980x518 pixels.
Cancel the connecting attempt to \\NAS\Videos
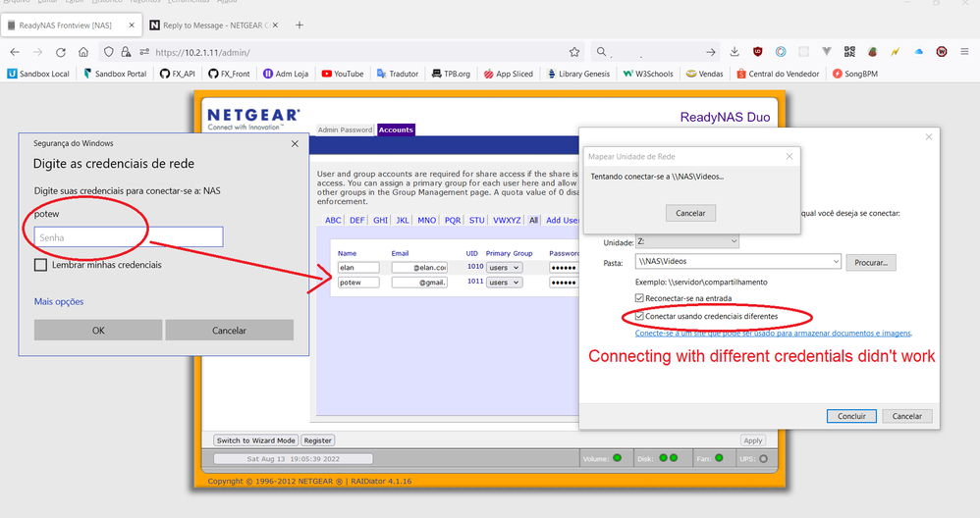690,213
